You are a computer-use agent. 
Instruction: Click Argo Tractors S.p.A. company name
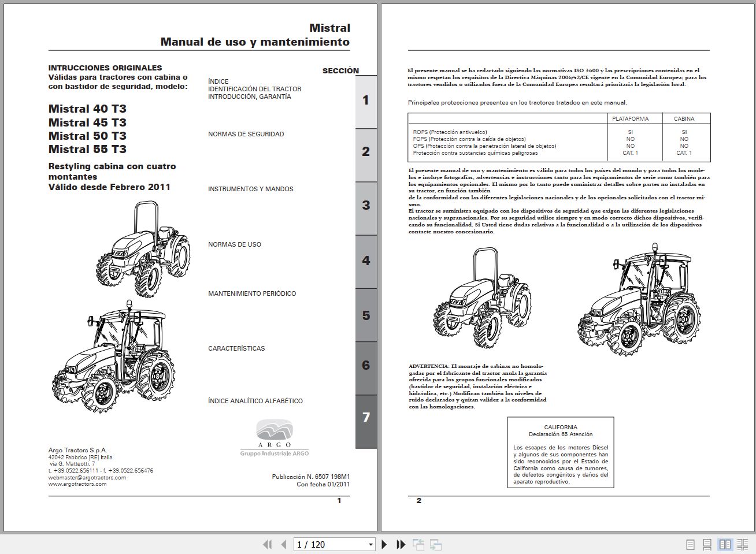point(77,451)
